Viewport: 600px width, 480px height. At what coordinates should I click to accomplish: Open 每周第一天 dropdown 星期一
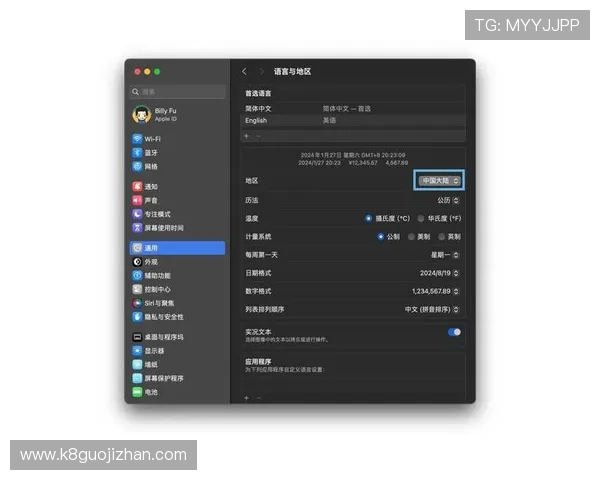[445, 255]
